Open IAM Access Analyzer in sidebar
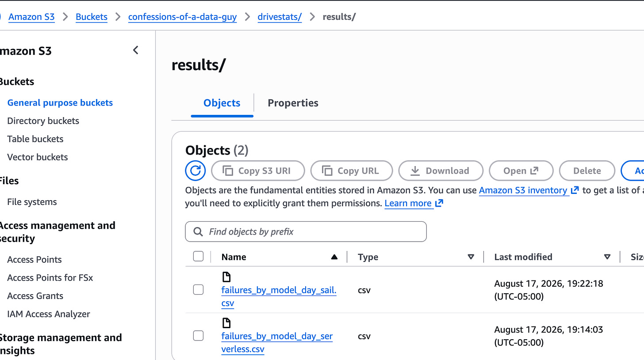 point(49,314)
